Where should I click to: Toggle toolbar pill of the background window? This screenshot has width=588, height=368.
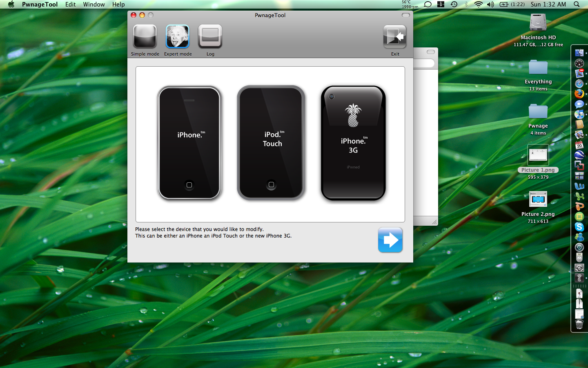pyautogui.click(x=431, y=52)
